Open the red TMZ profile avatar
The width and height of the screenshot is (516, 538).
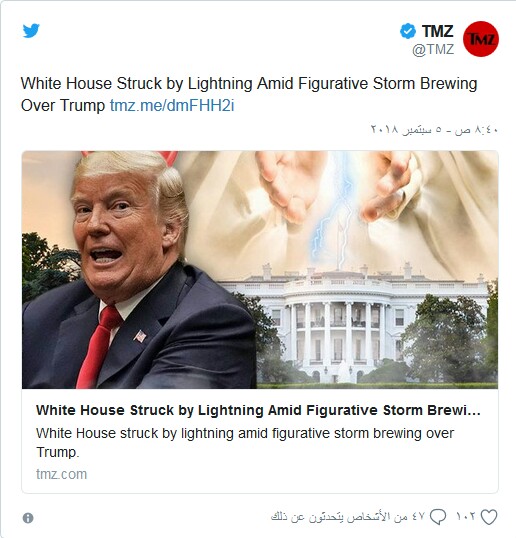click(481, 39)
